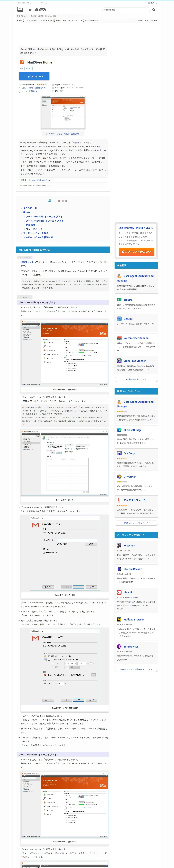Click the 日本語 tag
Screen dimensions: 174x868
(28, 68)
